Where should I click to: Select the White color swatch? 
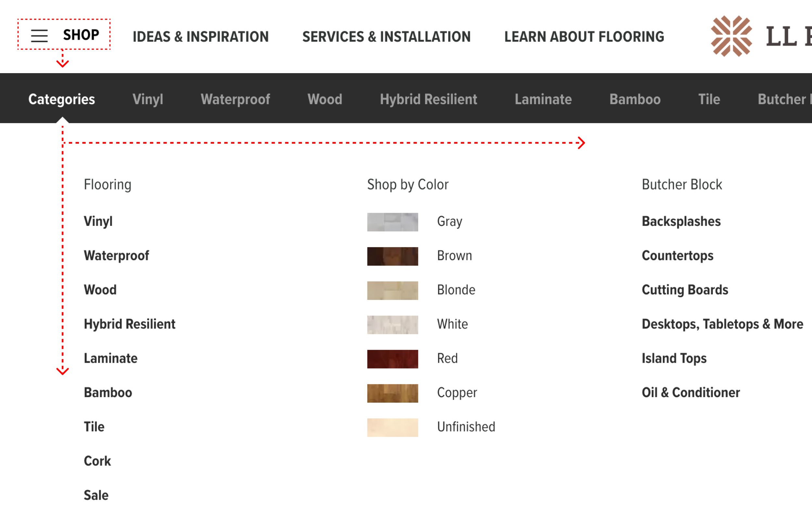(x=392, y=325)
